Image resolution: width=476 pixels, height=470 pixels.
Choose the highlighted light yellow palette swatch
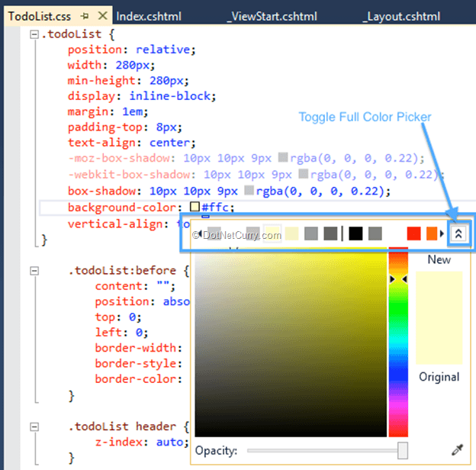click(x=272, y=233)
